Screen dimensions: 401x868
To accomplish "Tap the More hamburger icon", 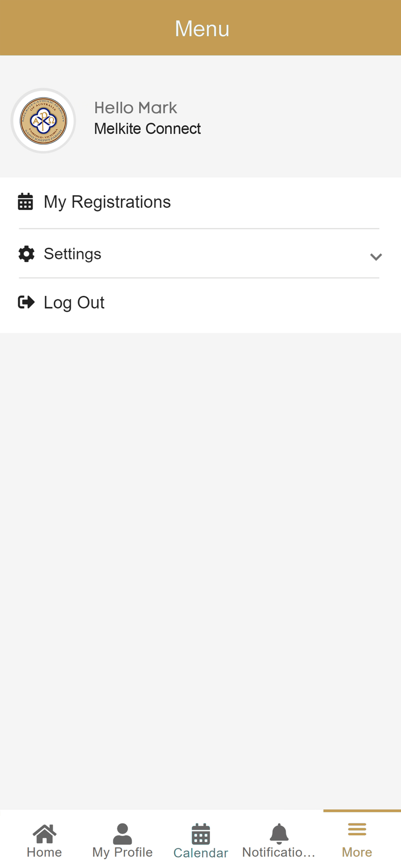I will [357, 829].
